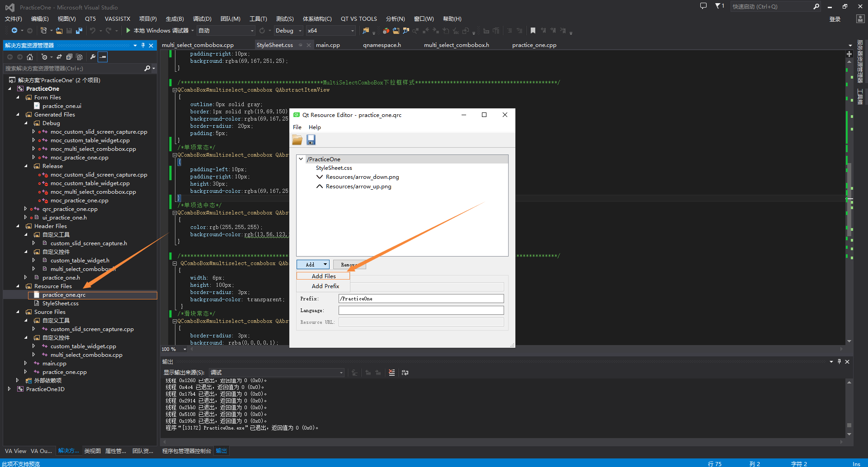868x467 pixels.
Task: Choose Add Prefix from the Add menu
Action: point(323,286)
